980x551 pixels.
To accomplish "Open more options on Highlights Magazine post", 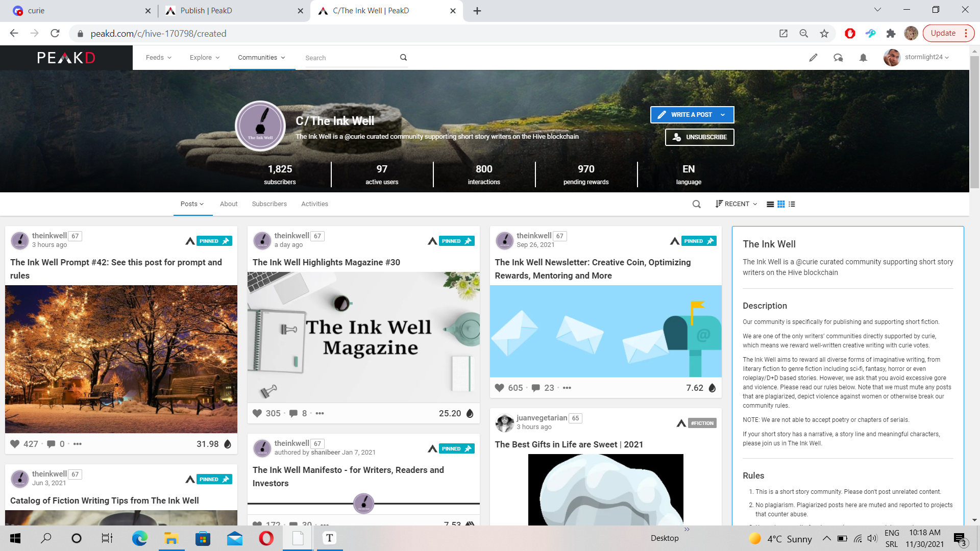I will [320, 413].
